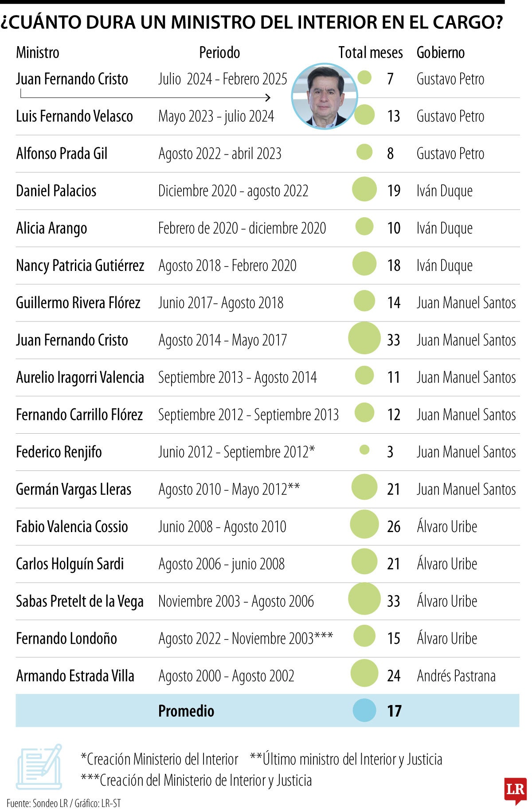This screenshot has height=811, width=532.
Task: Click the Ministro column header
Action: (38, 53)
